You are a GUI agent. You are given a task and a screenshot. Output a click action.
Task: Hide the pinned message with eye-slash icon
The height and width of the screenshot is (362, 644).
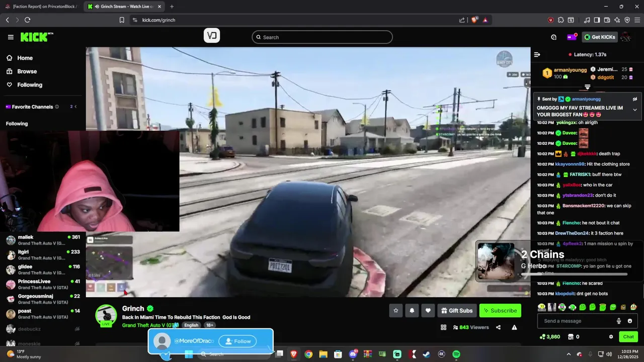coord(635,99)
